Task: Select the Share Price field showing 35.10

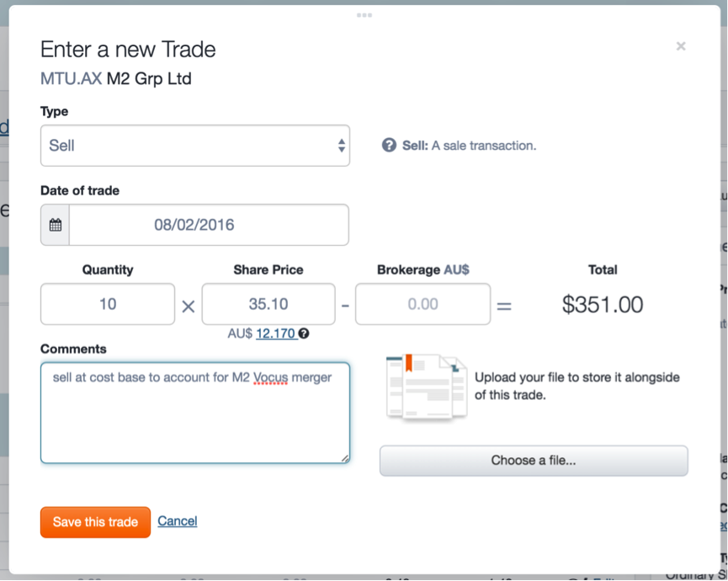Action: pos(268,304)
